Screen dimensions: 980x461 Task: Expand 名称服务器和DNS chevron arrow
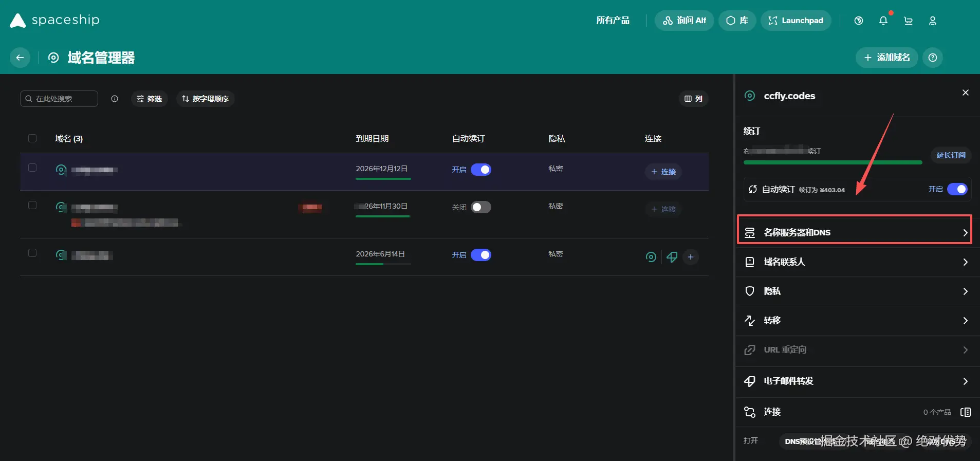[x=965, y=233]
